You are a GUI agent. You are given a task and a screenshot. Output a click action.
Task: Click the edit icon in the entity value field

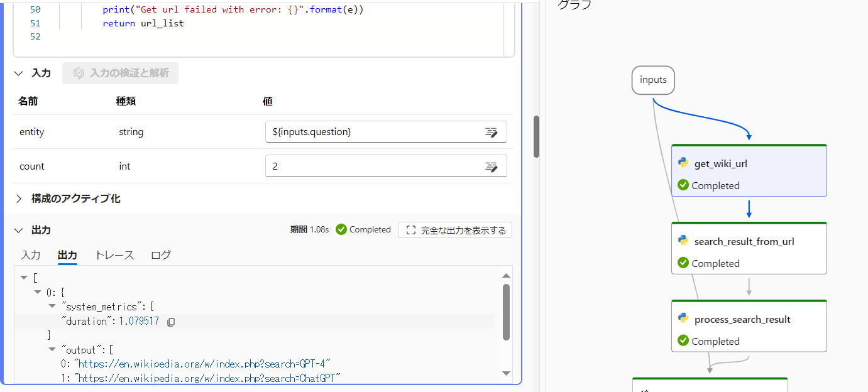tap(492, 132)
